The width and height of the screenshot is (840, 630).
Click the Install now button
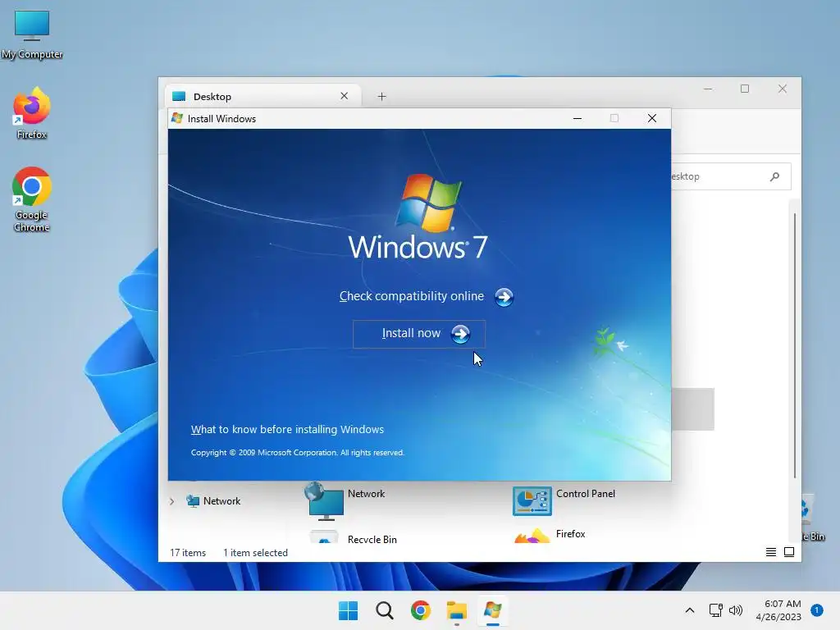point(419,334)
